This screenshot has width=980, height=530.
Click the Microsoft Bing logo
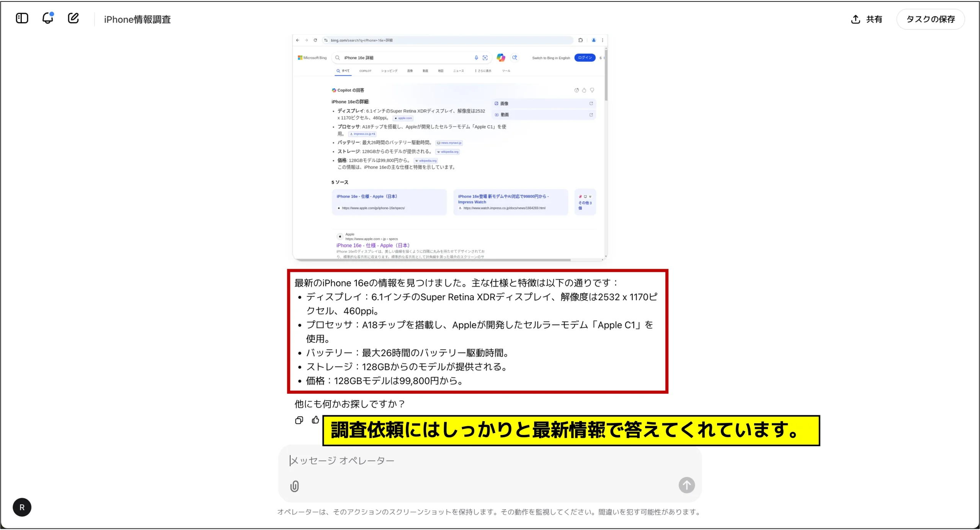pos(312,58)
